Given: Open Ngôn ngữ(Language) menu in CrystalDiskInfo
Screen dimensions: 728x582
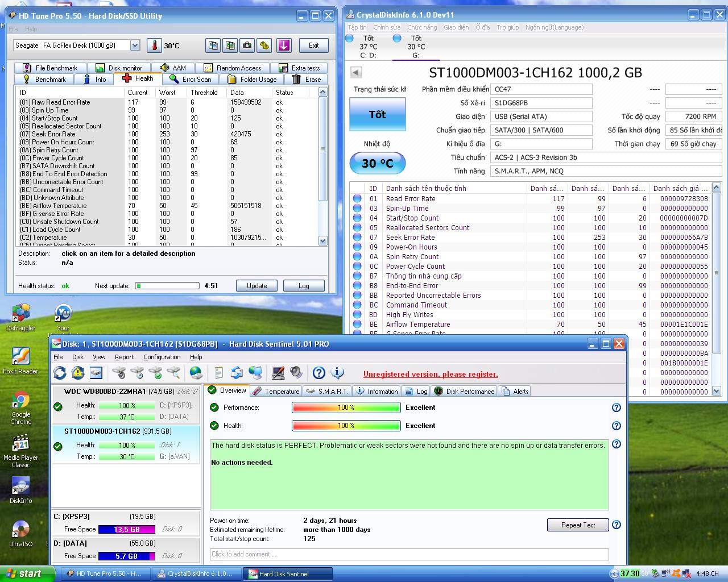Looking at the screenshot, I should pos(554,27).
